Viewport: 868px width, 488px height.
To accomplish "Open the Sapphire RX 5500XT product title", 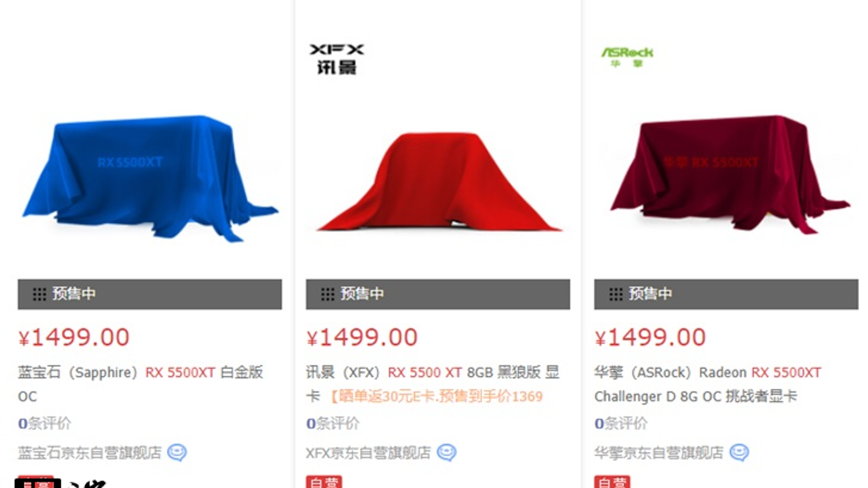I will 141,384.
